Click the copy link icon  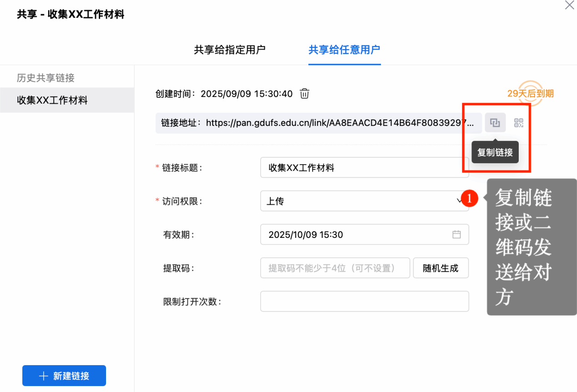[495, 123]
